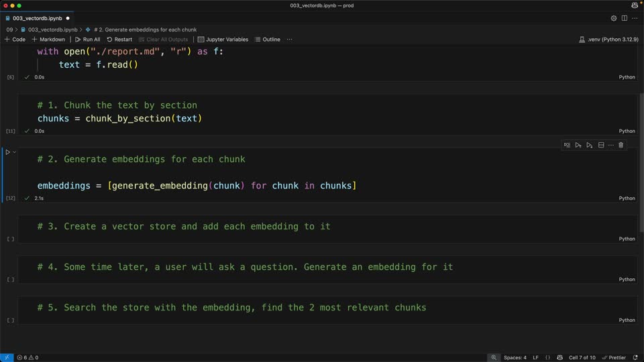The height and width of the screenshot is (362, 644).
Task: Change language of the embeddings cell via its Python label
Action: [627, 198]
